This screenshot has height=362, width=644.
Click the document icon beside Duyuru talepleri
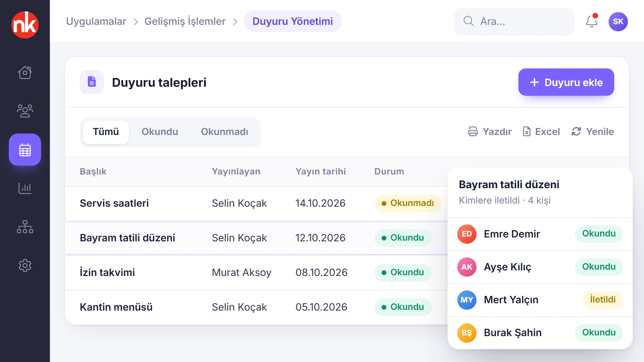[92, 82]
